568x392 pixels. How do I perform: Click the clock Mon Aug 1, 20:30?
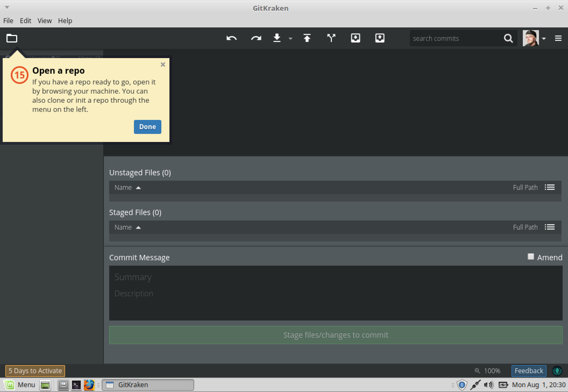pos(539,385)
